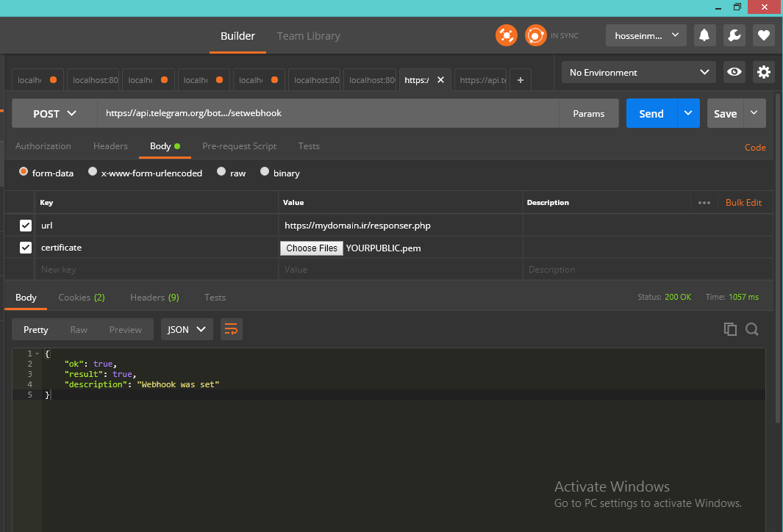Screen dimensions: 783x532
Task: Toggle line wrap in response viewer
Action: tap(231, 329)
